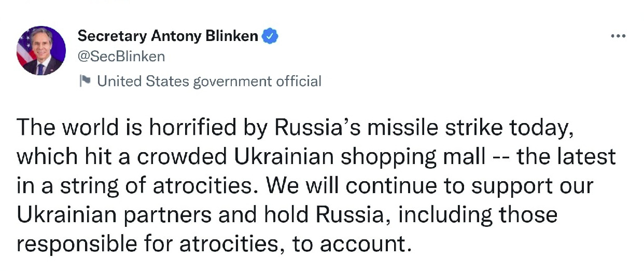Open the Secretary Antony Blinken display name
Image resolution: width=644 pixels, height=271 pixels.
pos(167,36)
